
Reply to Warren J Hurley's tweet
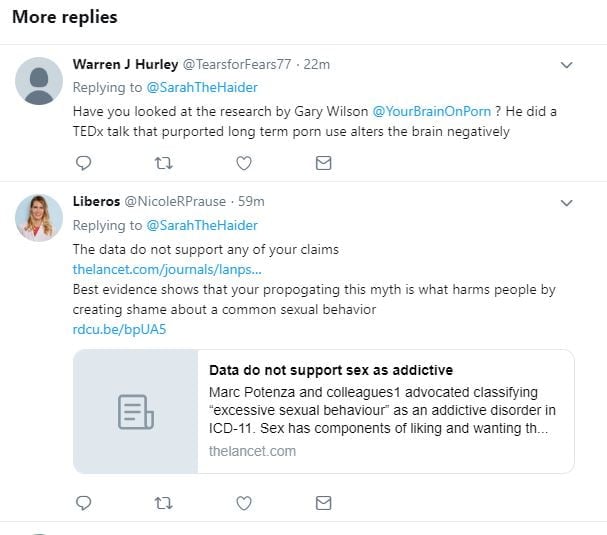click(84, 162)
